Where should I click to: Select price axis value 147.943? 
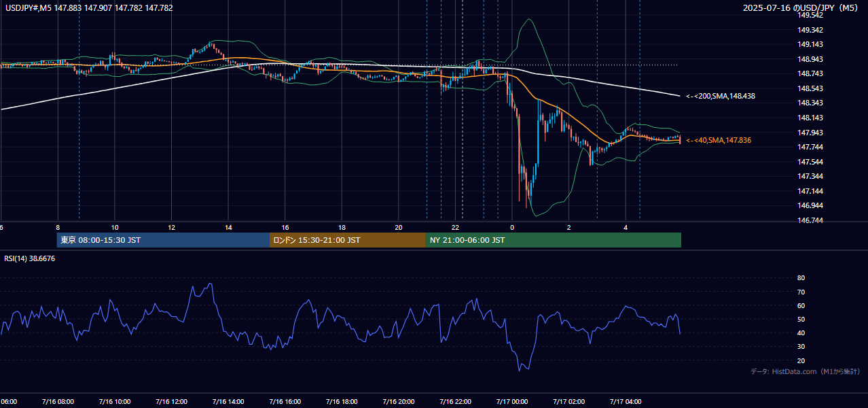pos(812,133)
